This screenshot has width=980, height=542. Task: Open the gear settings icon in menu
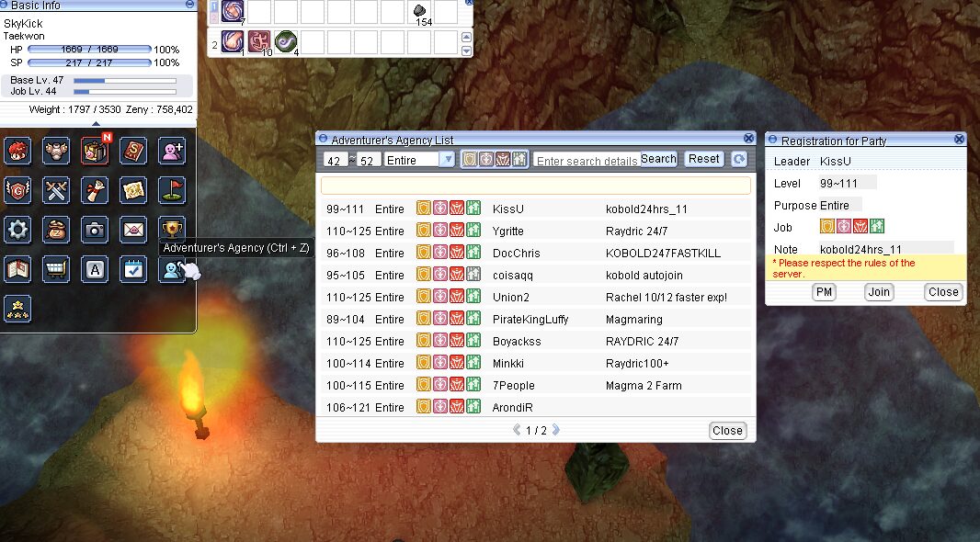pos(17,229)
